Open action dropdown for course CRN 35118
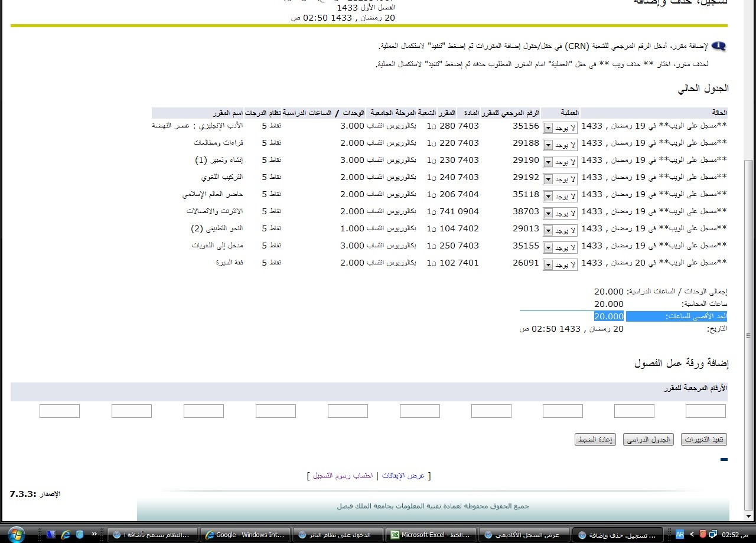756x543 pixels. (x=559, y=196)
